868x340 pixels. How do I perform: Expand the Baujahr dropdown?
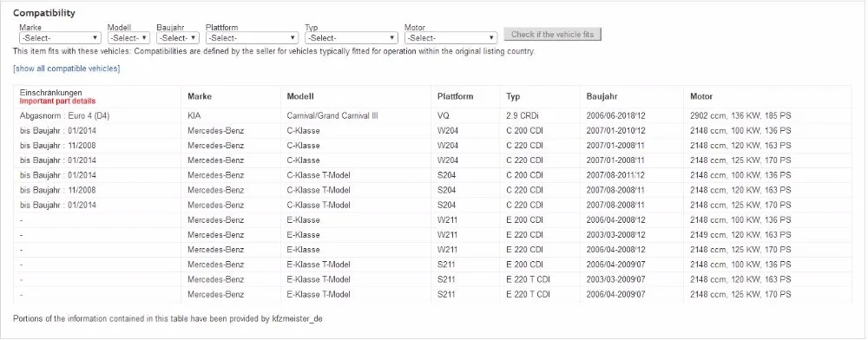(x=178, y=38)
